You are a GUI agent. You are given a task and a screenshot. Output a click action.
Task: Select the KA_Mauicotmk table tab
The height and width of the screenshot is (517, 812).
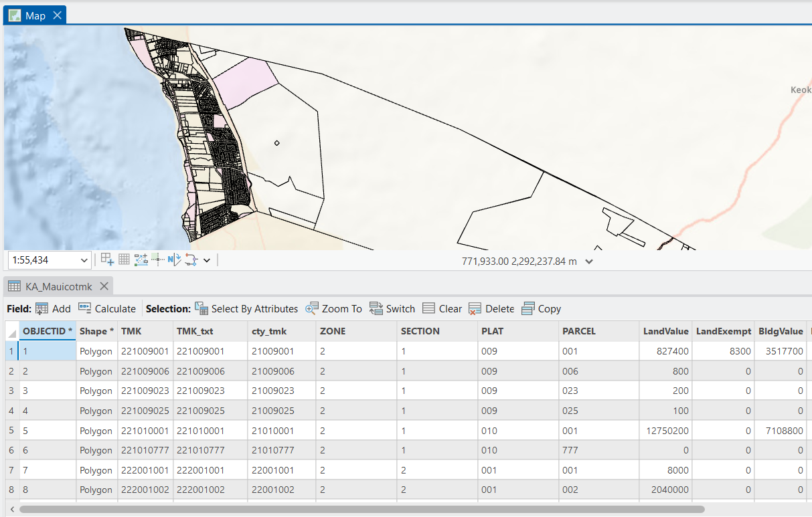click(59, 286)
